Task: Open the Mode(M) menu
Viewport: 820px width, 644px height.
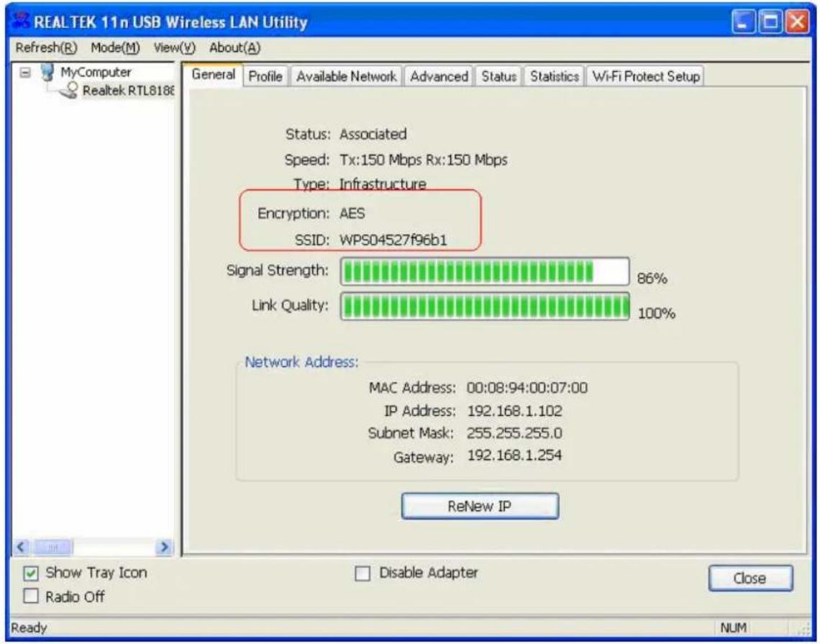Action: 115,47
